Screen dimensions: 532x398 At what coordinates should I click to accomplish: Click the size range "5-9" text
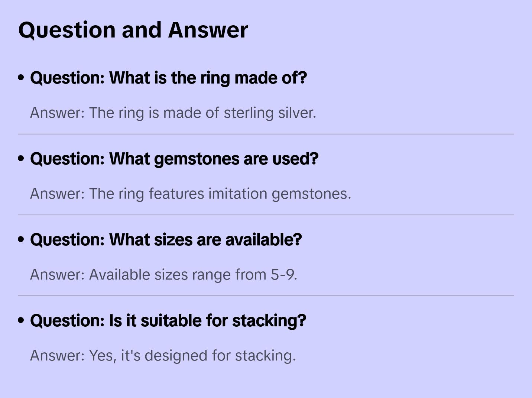click(x=283, y=275)
